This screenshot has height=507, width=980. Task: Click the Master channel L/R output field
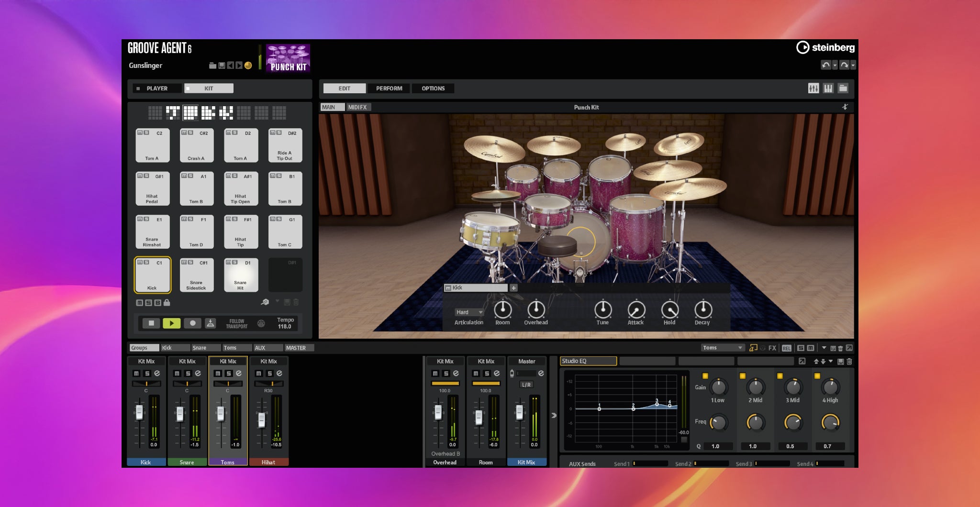click(526, 385)
